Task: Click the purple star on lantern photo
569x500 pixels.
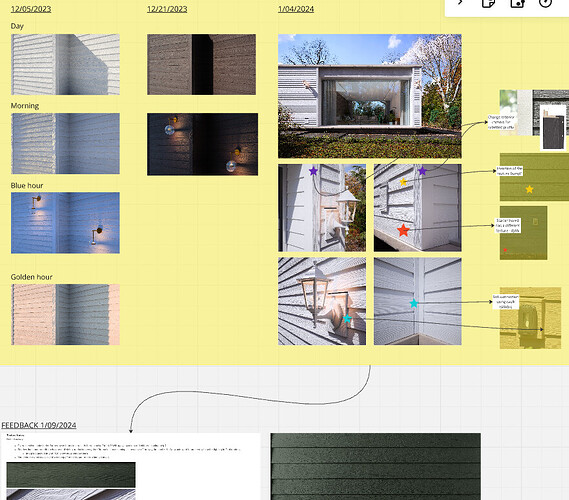Action: pos(313,171)
